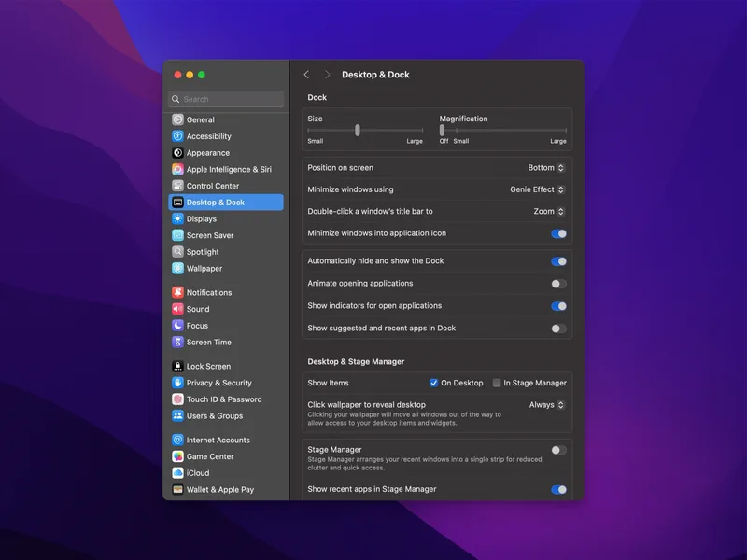
Task: Click the Show Items label
Action: coord(328,383)
